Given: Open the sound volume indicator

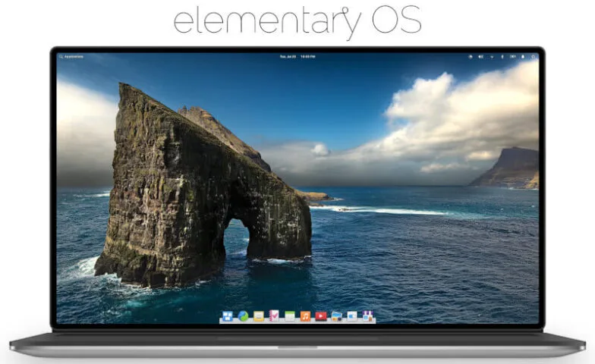Looking at the screenshot, I should pos(481,56).
